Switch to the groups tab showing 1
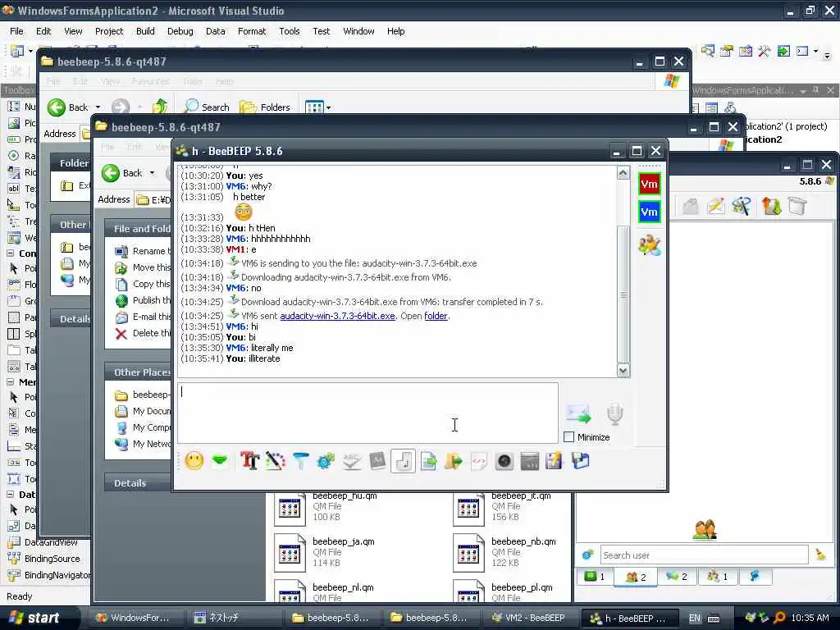 point(717,577)
